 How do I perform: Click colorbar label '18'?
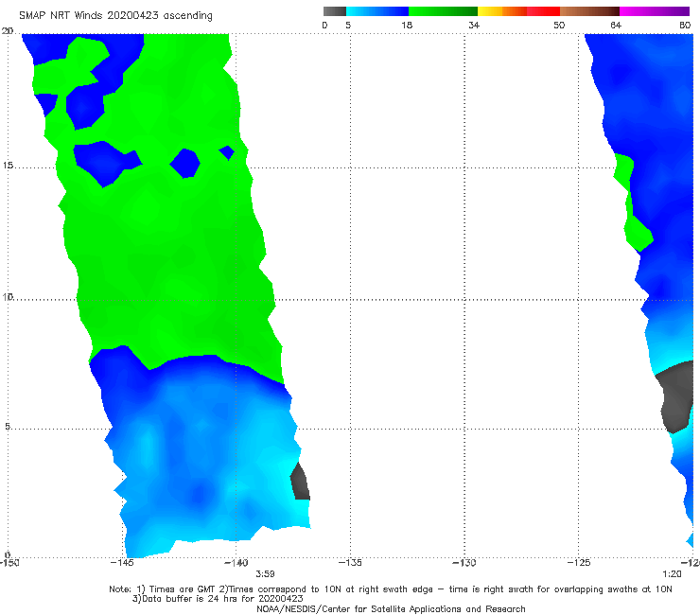407,25
